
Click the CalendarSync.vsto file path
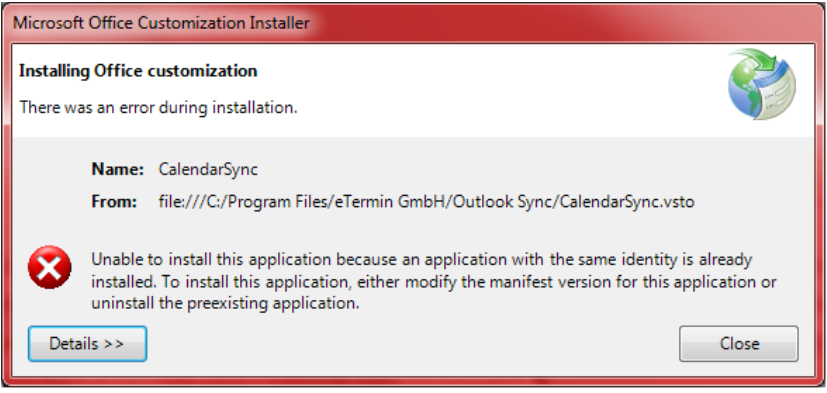tap(426, 202)
